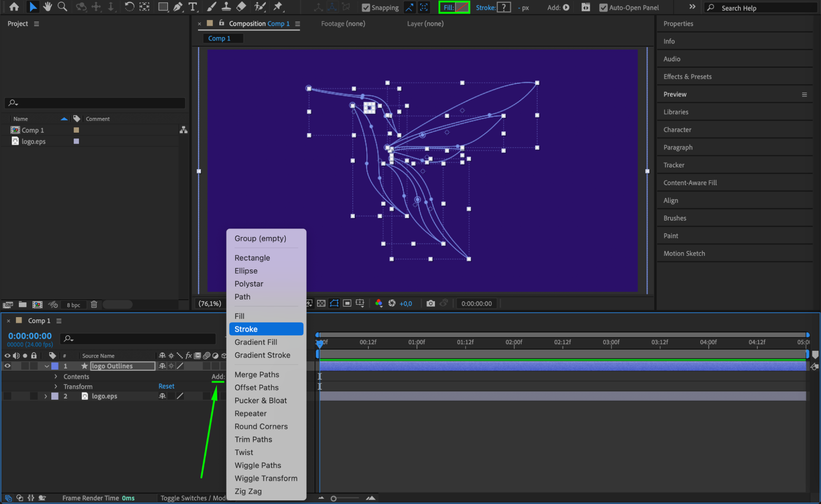This screenshot has height=504, width=821.
Task: Click Reset next to Transform
Action: click(166, 386)
